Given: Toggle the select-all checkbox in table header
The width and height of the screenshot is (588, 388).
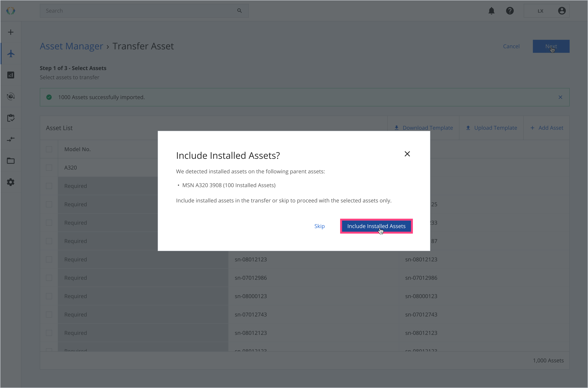Looking at the screenshot, I should click(49, 149).
